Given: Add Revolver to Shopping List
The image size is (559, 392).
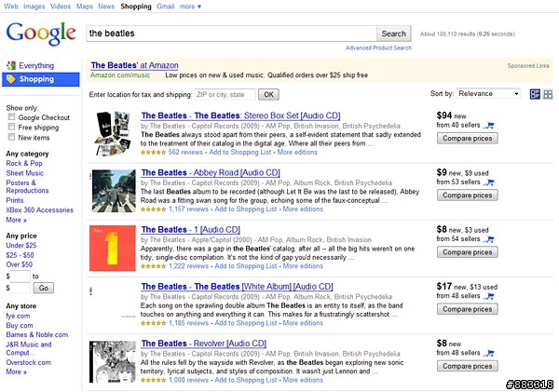Looking at the screenshot, I should click(246, 380).
